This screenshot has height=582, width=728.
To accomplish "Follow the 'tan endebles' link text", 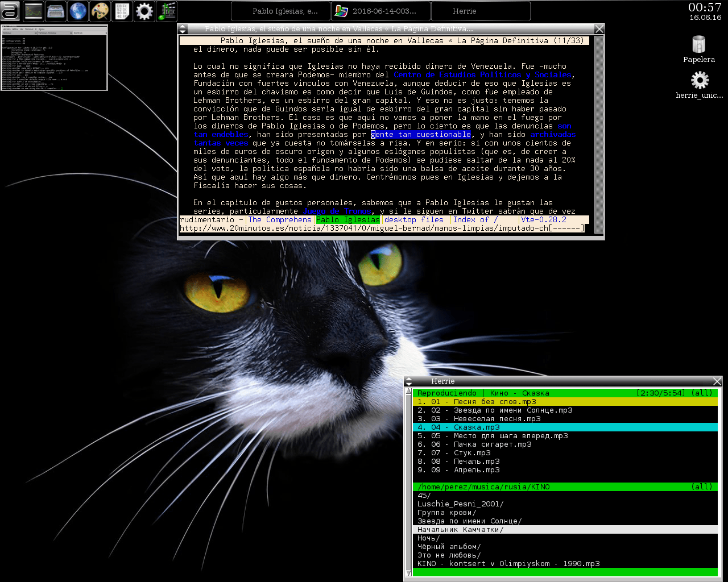I will [221, 135].
